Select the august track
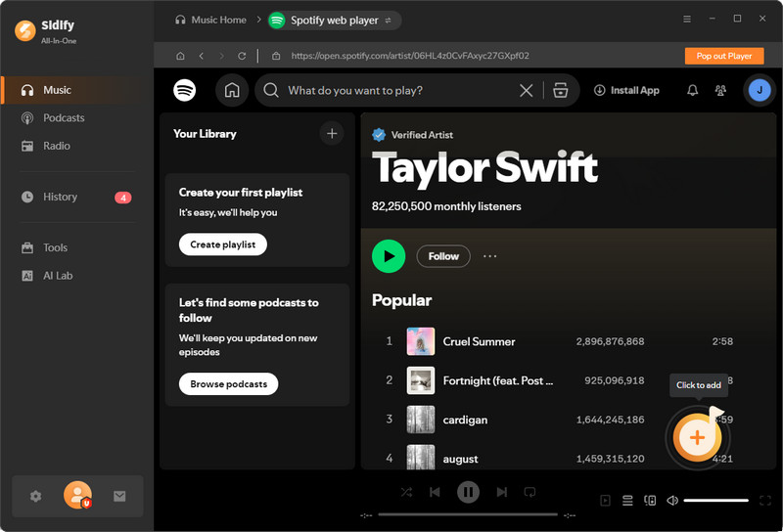 pos(460,459)
